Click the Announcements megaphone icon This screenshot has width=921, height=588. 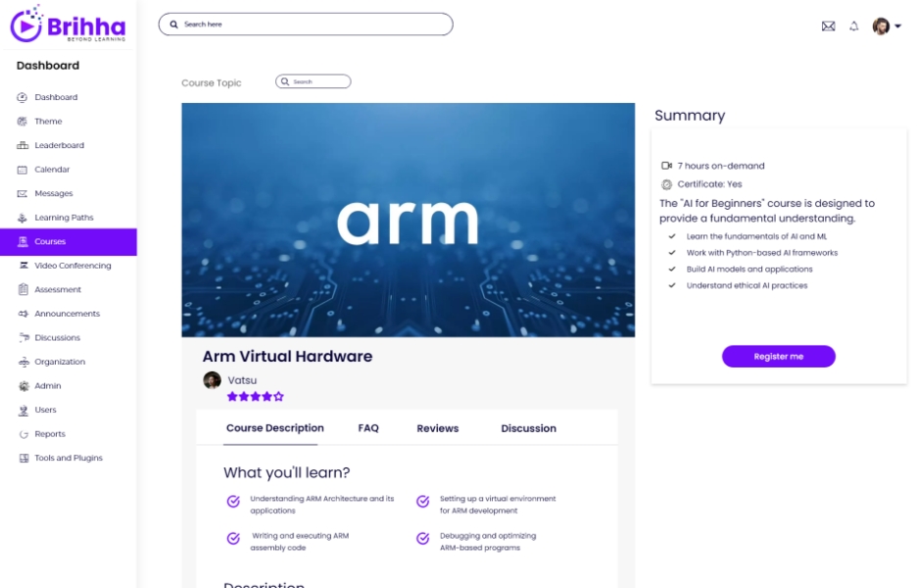click(24, 314)
